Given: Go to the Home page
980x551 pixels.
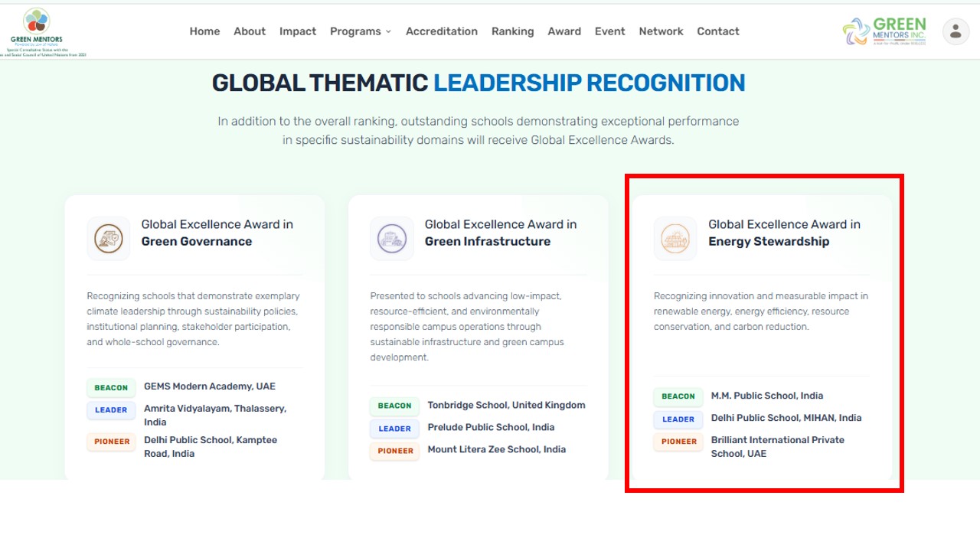Looking at the screenshot, I should tap(204, 31).
